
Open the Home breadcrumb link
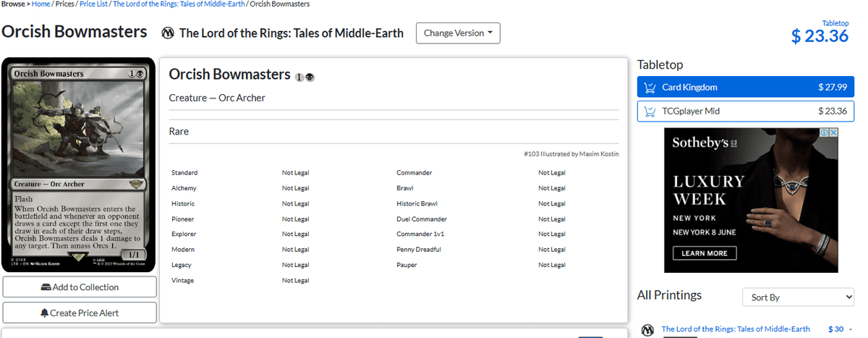(41, 4)
